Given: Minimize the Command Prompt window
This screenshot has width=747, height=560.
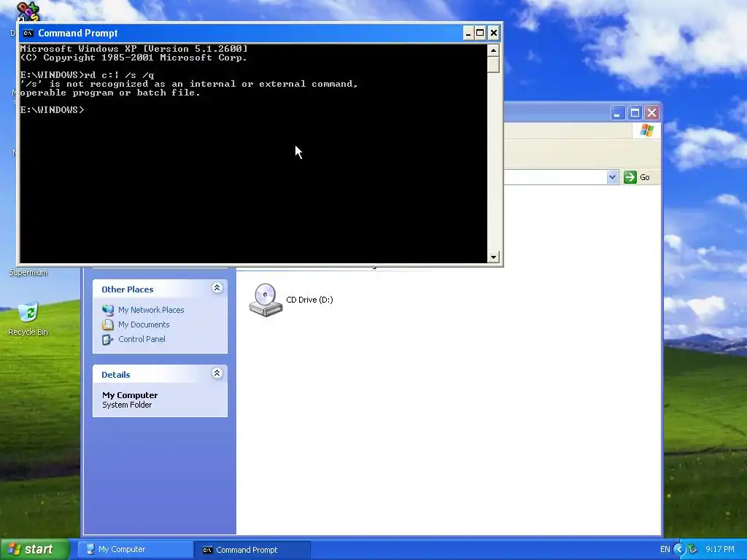Looking at the screenshot, I should click(x=468, y=33).
